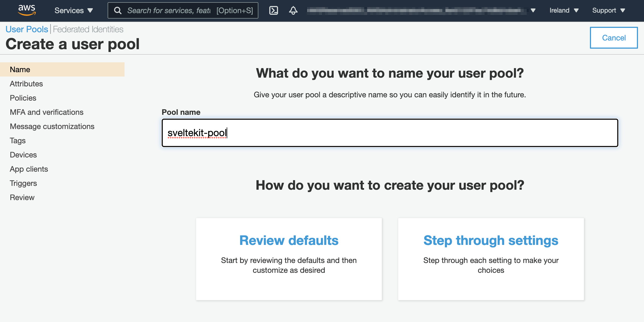The height and width of the screenshot is (322, 644).
Task: Navigate to Tags configuration section
Action: tap(18, 141)
